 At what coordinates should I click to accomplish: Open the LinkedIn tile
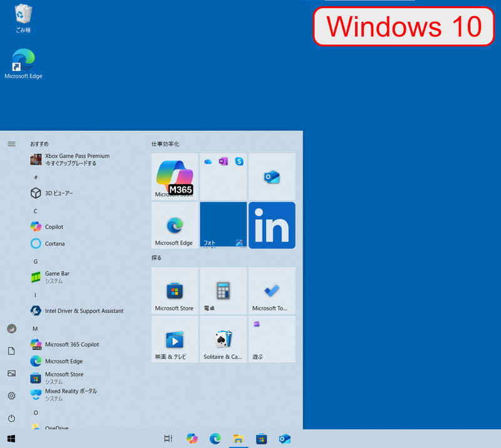(x=272, y=225)
